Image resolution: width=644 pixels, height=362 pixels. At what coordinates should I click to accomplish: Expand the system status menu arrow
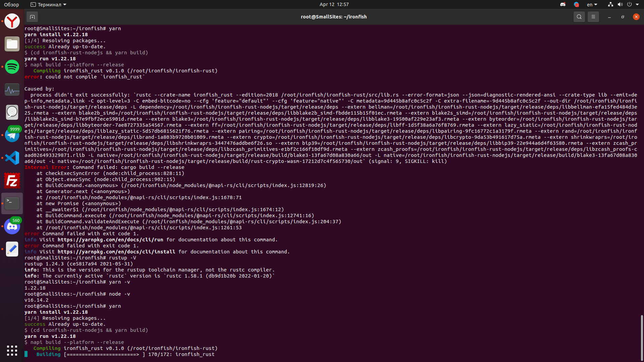click(637, 4)
